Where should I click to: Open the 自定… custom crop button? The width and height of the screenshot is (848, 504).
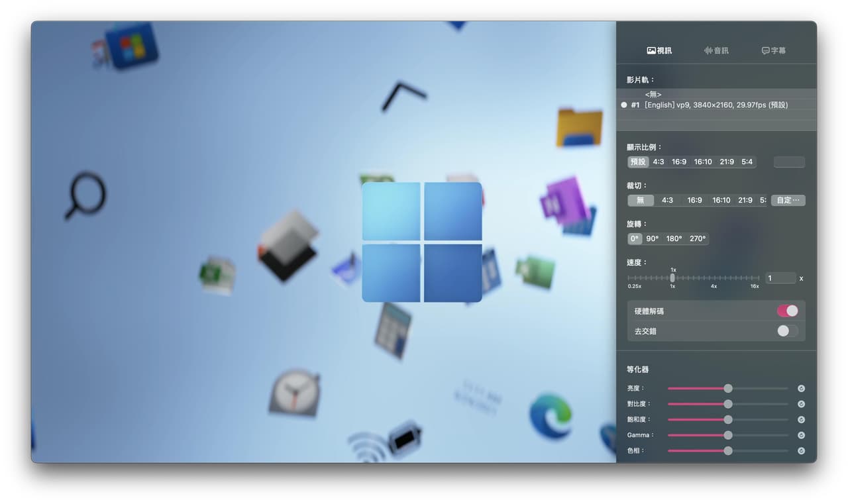tap(788, 200)
